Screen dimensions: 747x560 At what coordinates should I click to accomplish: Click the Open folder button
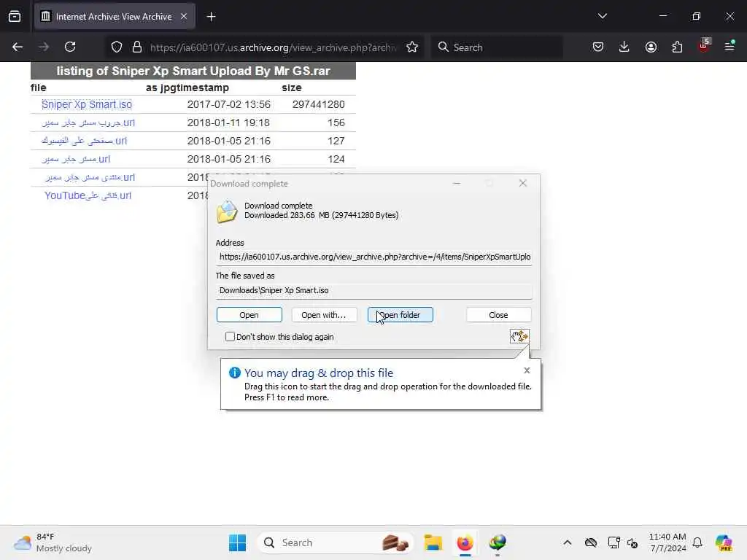click(400, 315)
